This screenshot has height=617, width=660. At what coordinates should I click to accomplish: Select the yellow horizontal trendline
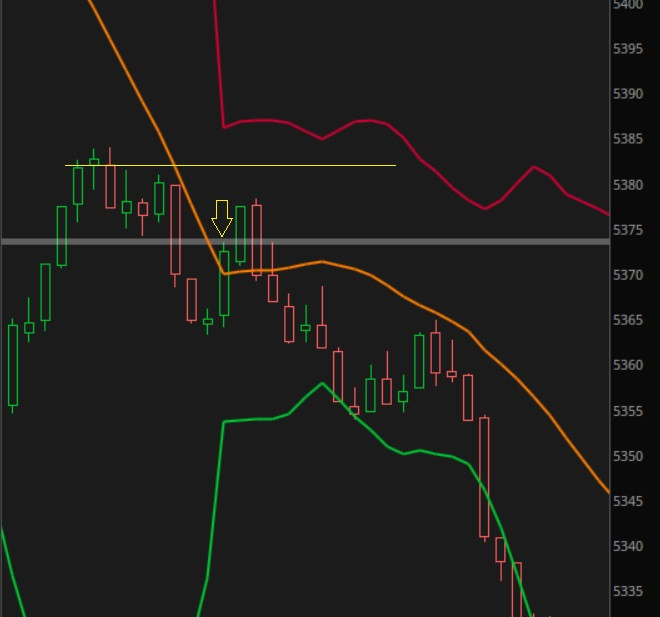tap(230, 165)
